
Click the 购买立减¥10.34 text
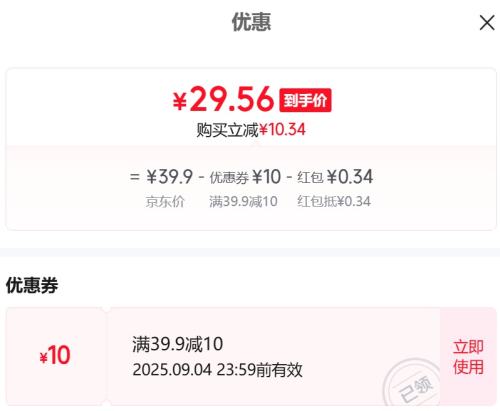tap(251, 130)
